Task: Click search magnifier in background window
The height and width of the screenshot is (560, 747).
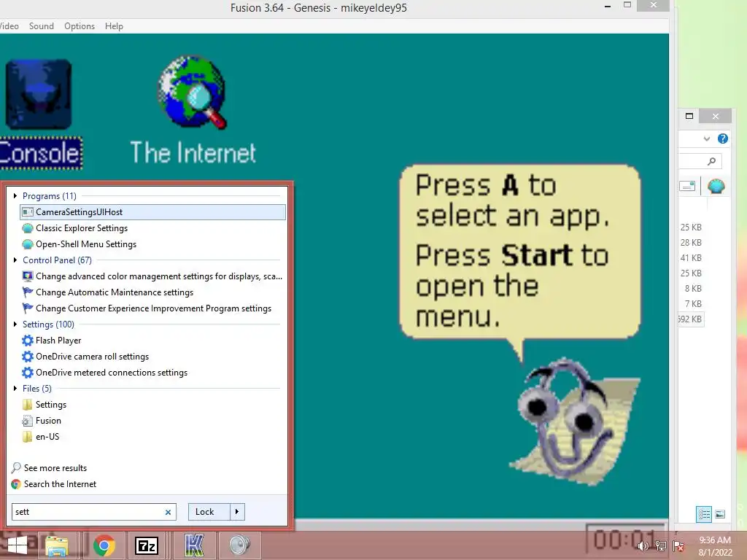Action: point(712,161)
